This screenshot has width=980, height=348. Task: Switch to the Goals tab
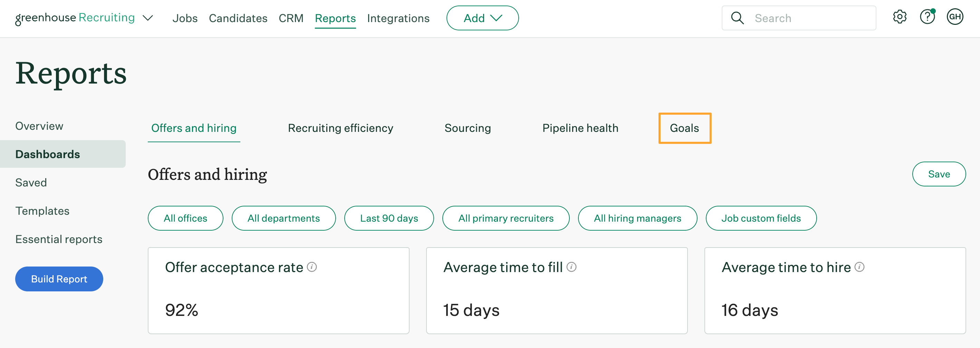click(x=684, y=128)
